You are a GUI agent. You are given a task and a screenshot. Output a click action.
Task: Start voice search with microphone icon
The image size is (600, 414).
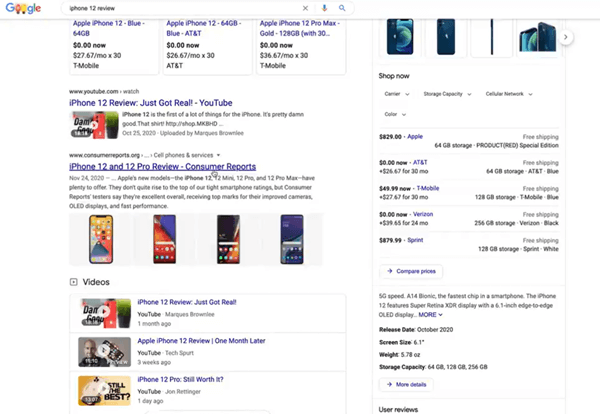click(x=324, y=8)
